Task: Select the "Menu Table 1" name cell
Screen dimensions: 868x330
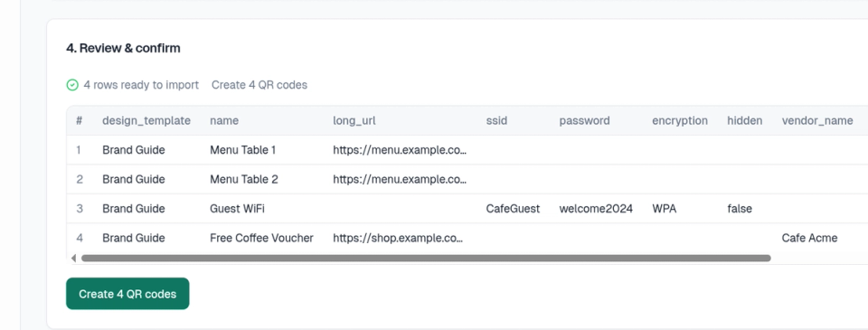Action: click(242, 150)
